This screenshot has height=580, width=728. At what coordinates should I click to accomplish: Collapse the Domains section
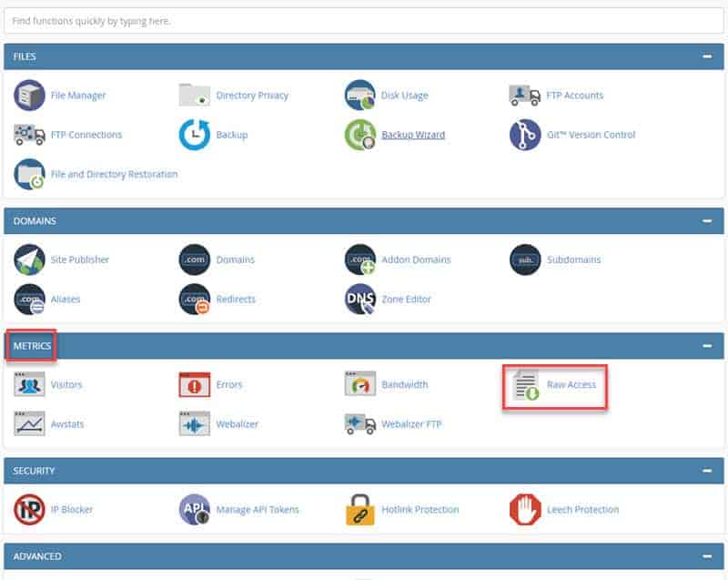click(707, 221)
